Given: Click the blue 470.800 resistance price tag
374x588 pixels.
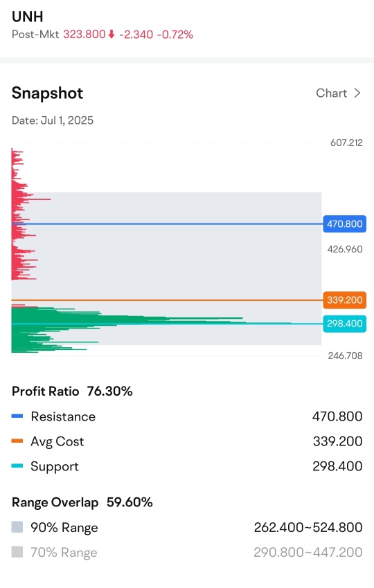Looking at the screenshot, I should 344,224.
